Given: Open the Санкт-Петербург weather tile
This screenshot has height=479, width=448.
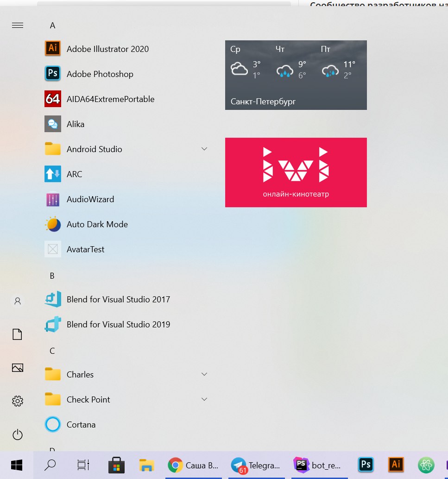Looking at the screenshot, I should (x=296, y=75).
